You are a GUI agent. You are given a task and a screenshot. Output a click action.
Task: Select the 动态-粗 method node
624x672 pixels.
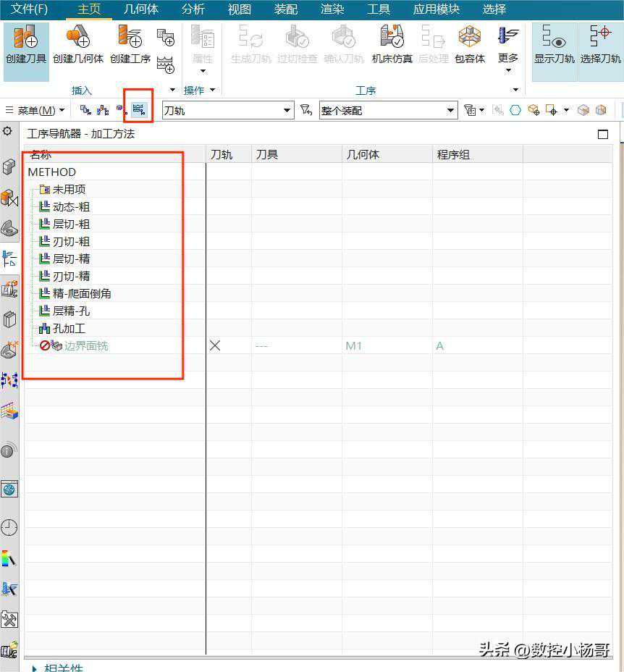[71, 206]
